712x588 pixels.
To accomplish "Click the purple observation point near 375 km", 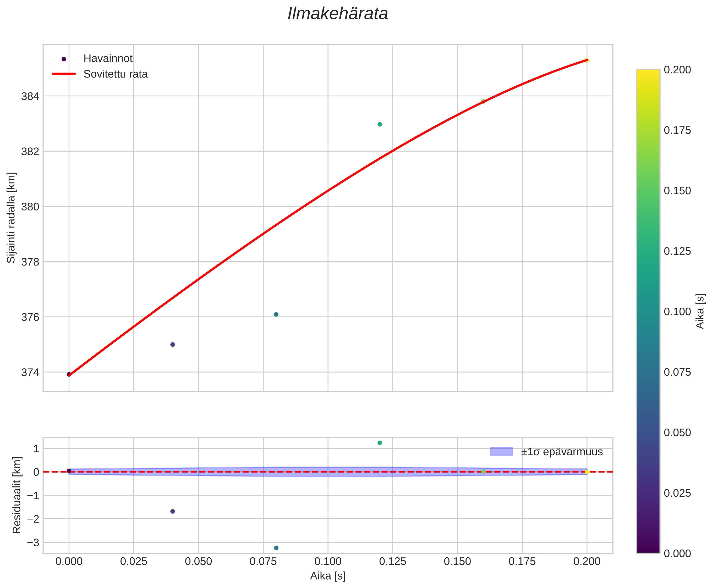I will click(x=172, y=345).
